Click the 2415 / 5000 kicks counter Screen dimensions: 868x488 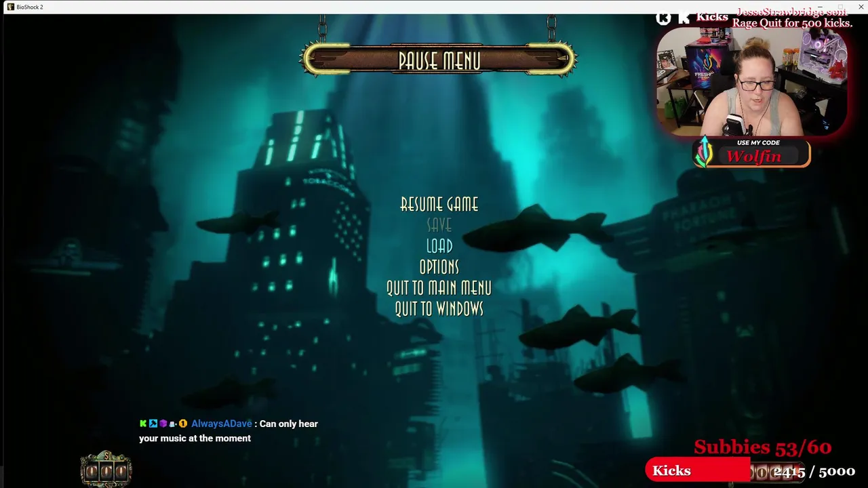pyautogui.click(x=814, y=472)
